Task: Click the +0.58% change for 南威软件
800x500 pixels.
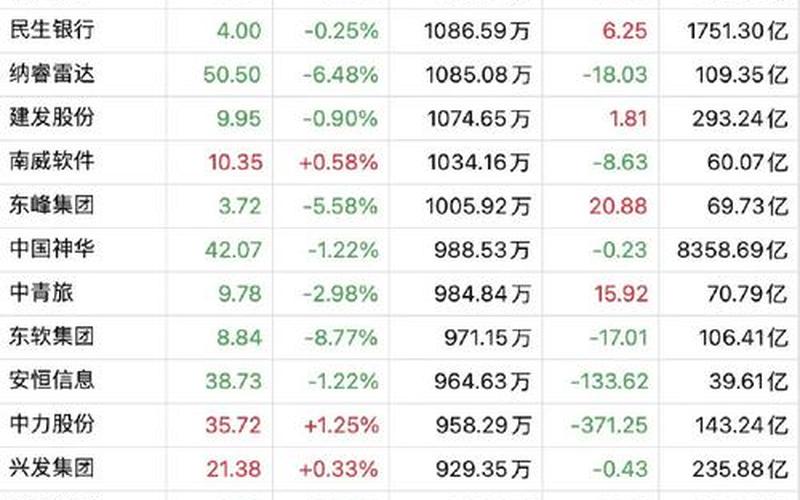Action: [341, 162]
